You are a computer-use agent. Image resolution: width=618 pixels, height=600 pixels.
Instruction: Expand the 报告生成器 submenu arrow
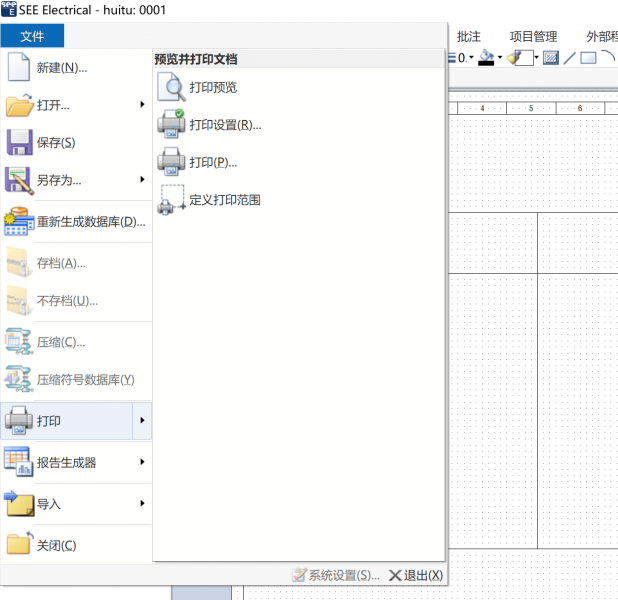pos(142,462)
